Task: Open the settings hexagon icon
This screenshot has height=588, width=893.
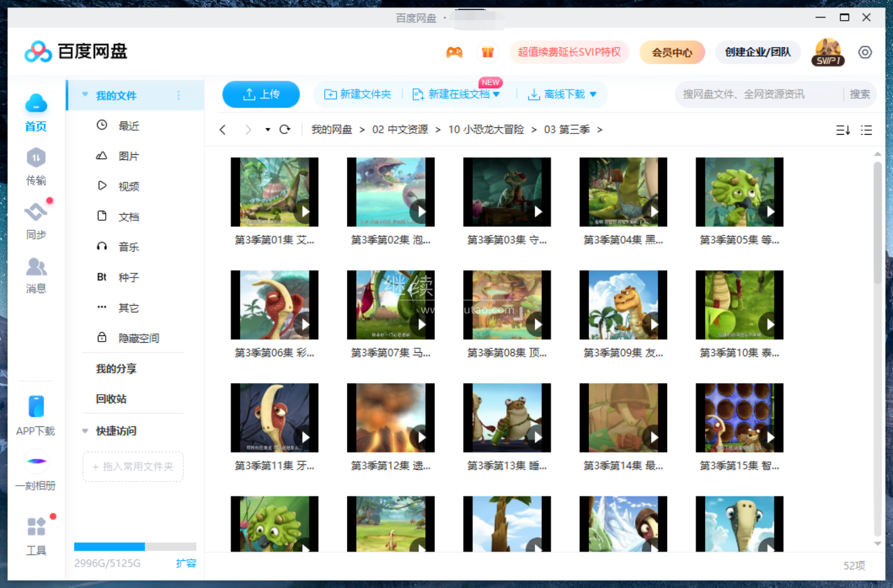Action: pyautogui.click(x=865, y=53)
